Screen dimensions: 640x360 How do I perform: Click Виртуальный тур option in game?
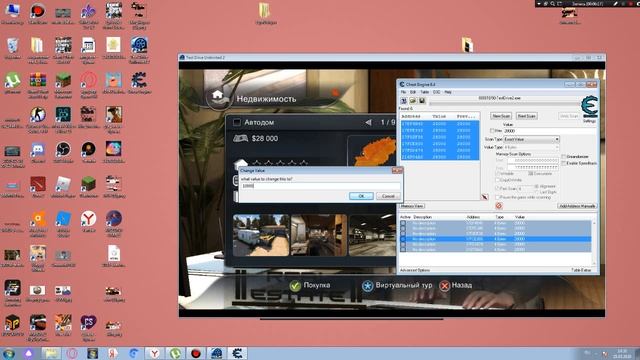[x=397, y=285]
